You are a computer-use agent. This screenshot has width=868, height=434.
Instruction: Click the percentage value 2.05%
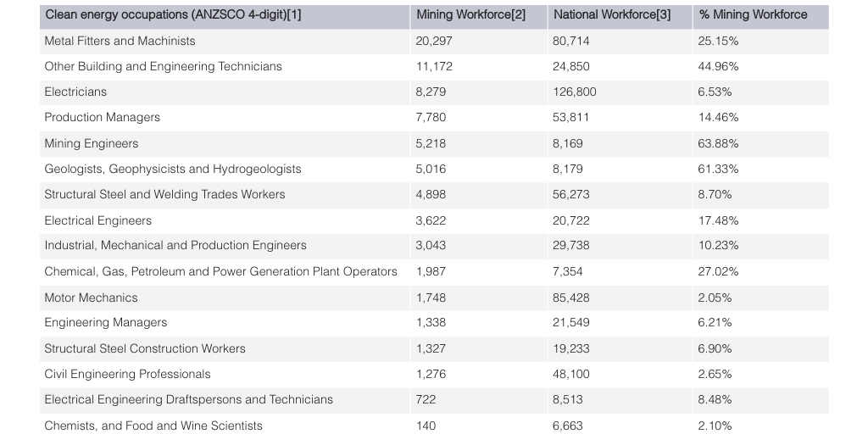point(715,298)
